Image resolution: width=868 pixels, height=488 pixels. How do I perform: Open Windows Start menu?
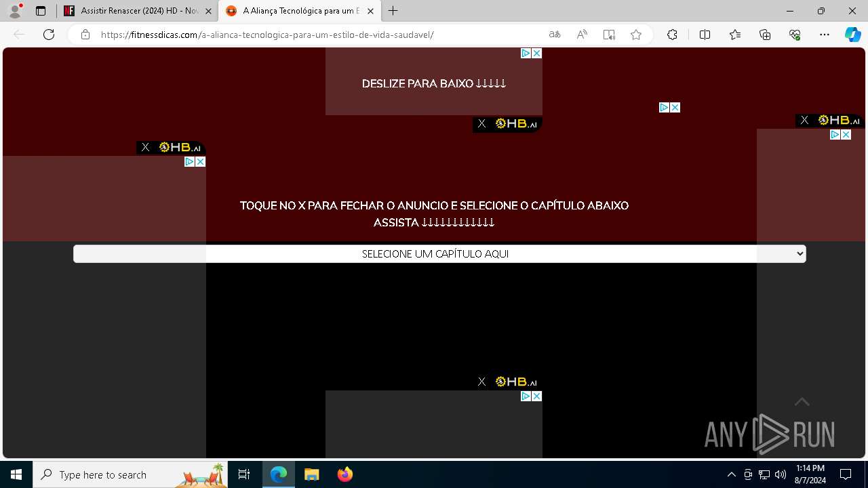[16, 474]
